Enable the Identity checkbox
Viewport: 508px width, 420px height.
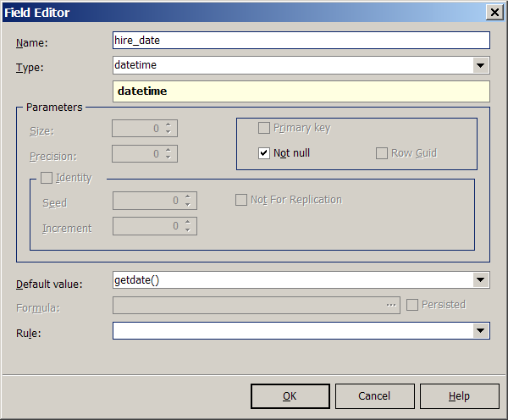pos(47,178)
